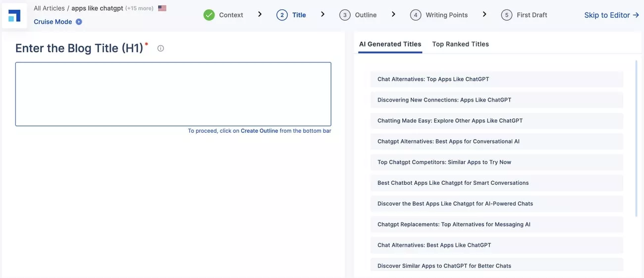Click step 5 circle icon for First Draft
Image resolution: width=644 pixels, height=278 pixels.
coord(506,15)
